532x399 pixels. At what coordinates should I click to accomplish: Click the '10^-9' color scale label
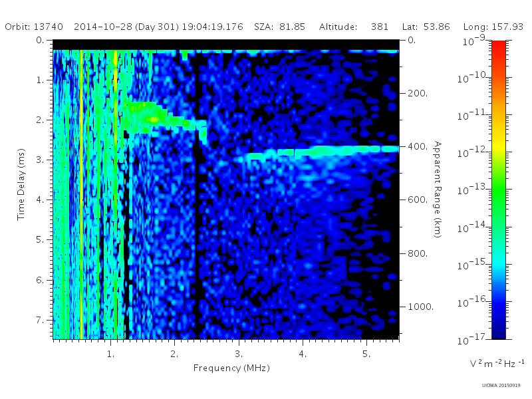tap(474, 41)
